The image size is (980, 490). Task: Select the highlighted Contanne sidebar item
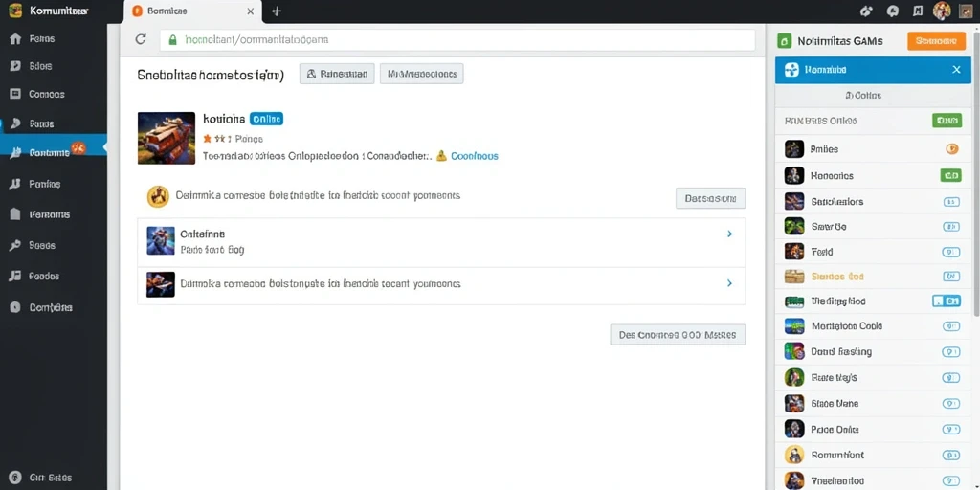(x=54, y=152)
